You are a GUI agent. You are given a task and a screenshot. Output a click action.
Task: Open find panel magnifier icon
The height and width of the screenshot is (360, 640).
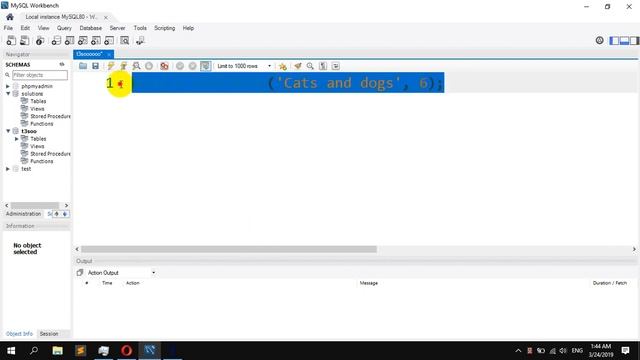pyautogui.click(x=310, y=66)
